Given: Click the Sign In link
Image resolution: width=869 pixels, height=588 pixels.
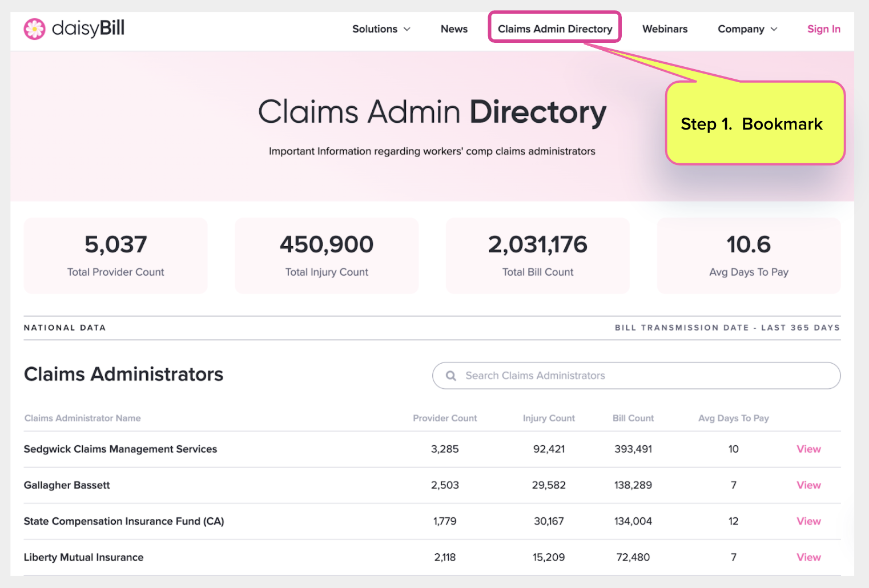Looking at the screenshot, I should click(x=823, y=29).
